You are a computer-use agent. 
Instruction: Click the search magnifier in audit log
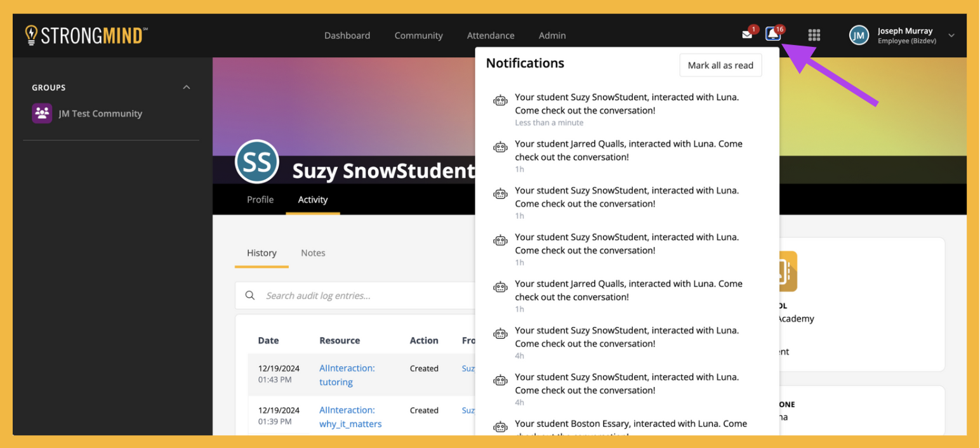[x=250, y=295]
